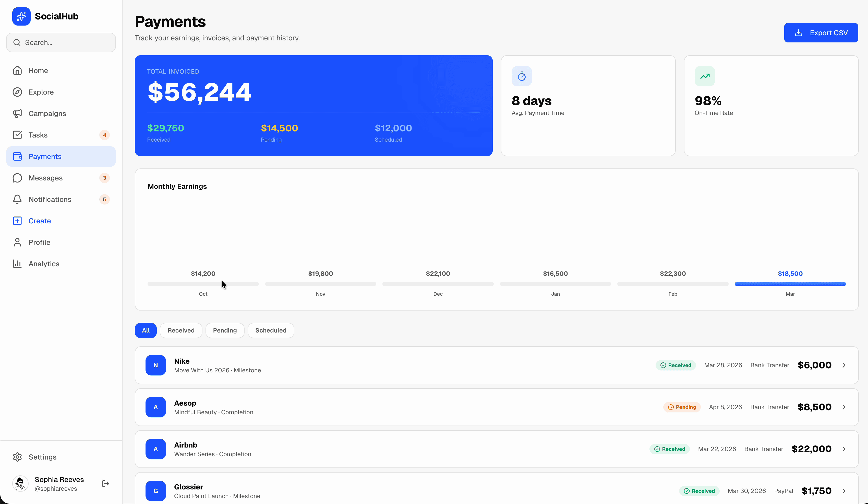Screen dimensions: 868x504
Task: Open Campaigns via the megaphone icon
Action: (x=18, y=113)
